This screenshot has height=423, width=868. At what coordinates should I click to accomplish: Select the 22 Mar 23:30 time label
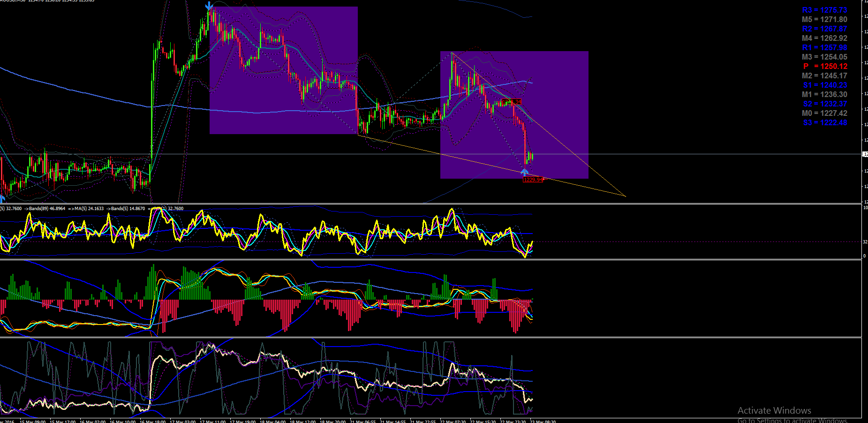click(513, 421)
